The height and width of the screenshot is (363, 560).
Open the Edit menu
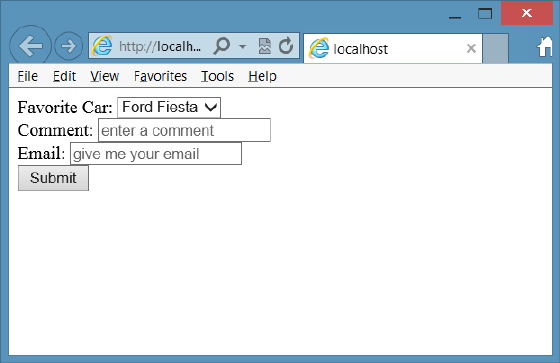[x=64, y=76]
